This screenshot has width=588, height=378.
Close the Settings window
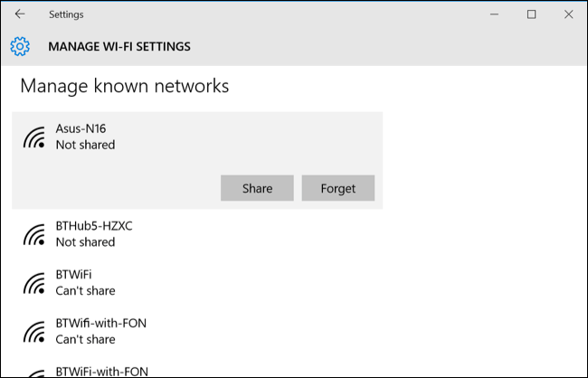(568, 14)
